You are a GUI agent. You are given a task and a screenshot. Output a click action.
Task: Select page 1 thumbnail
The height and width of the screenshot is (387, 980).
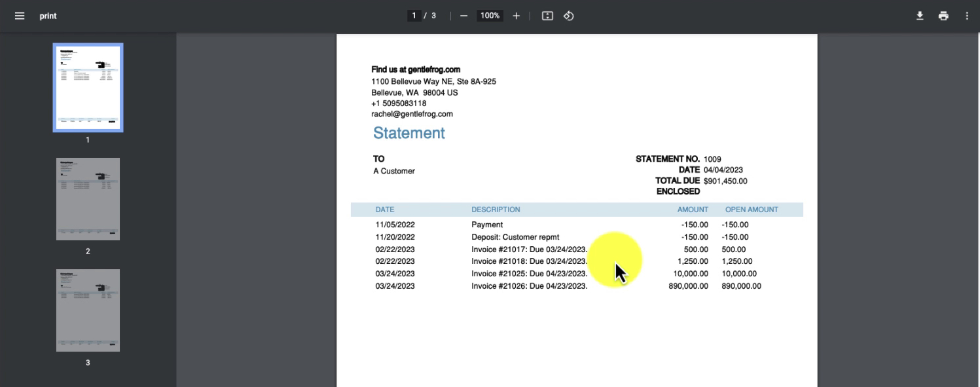click(x=88, y=88)
